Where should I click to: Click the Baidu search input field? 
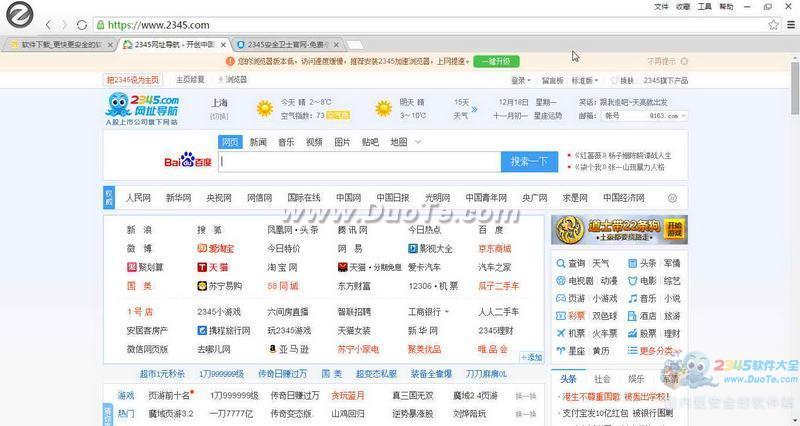[360, 161]
